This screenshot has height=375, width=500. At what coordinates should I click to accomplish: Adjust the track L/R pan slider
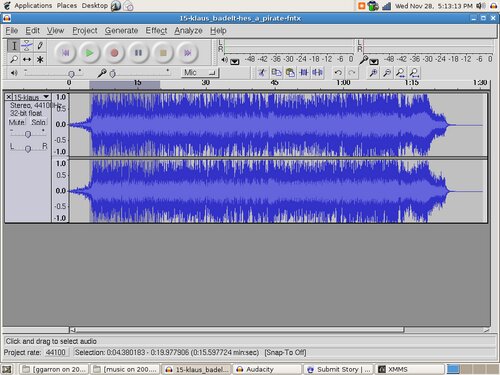pyautogui.click(x=28, y=148)
